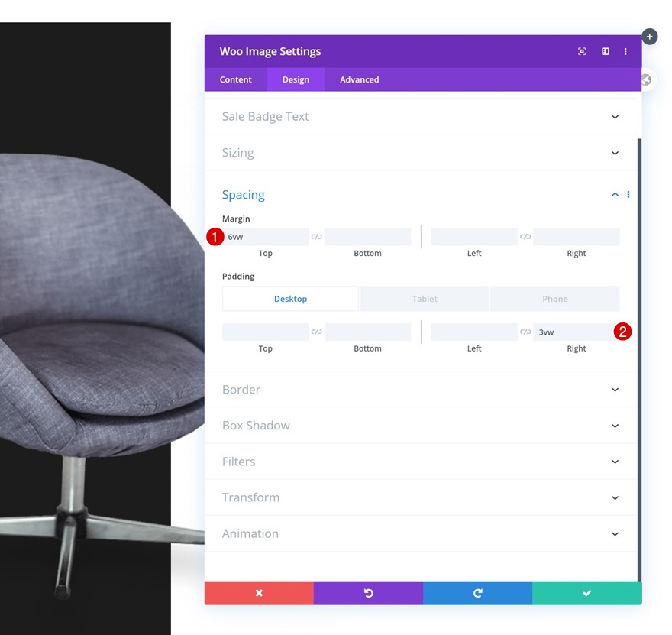Toggle padding left-right link icon

pos(525,332)
